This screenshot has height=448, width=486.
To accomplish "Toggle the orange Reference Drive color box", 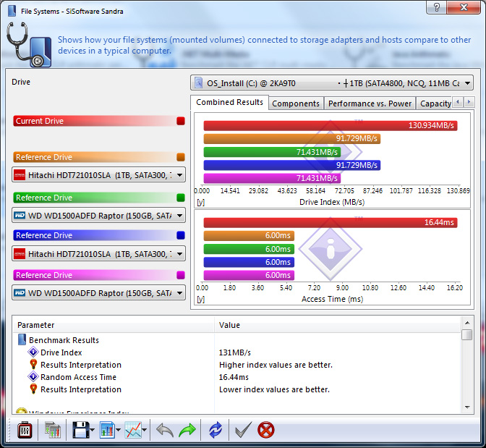I will 181,157.
